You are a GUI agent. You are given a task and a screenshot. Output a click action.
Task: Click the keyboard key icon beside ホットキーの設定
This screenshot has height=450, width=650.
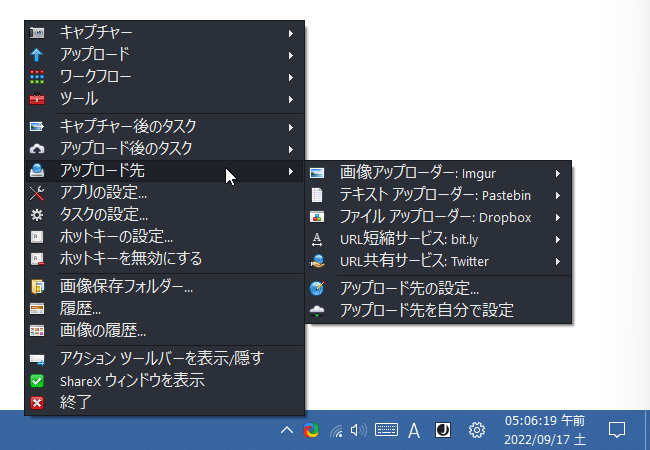[37, 237]
